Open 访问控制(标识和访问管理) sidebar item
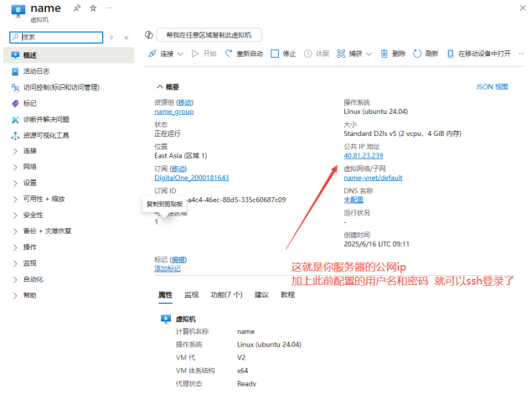 click(61, 87)
